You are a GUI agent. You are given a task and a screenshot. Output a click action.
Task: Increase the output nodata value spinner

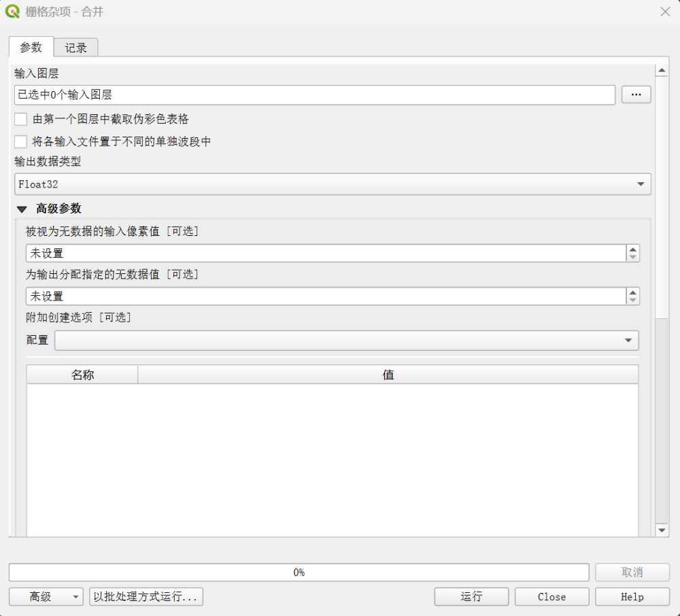pyautogui.click(x=633, y=292)
